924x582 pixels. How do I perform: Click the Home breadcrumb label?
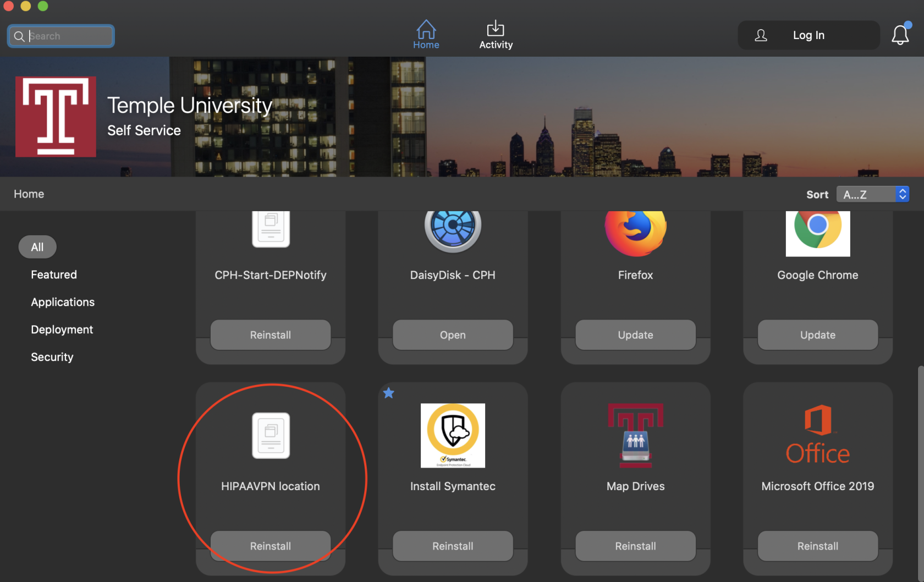click(29, 194)
